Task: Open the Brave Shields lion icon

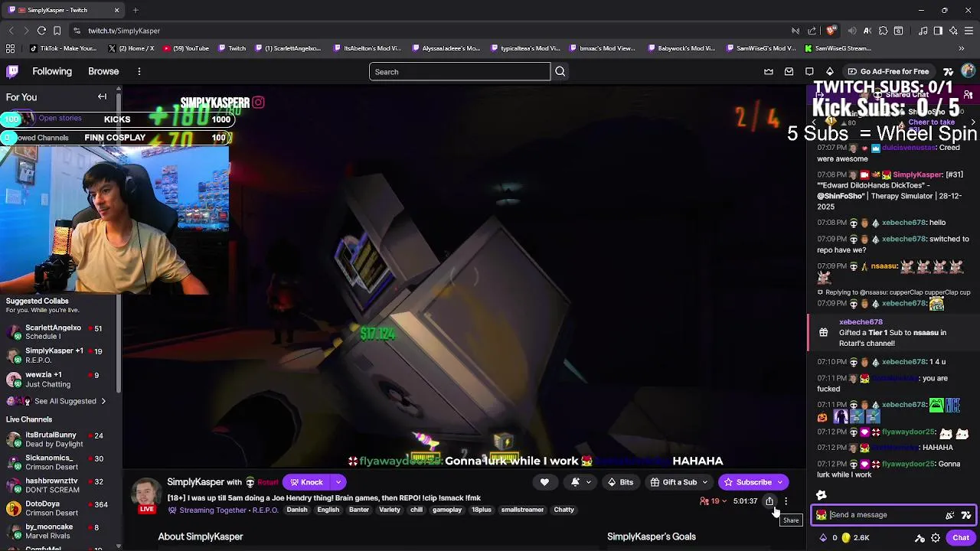Action: [831, 31]
